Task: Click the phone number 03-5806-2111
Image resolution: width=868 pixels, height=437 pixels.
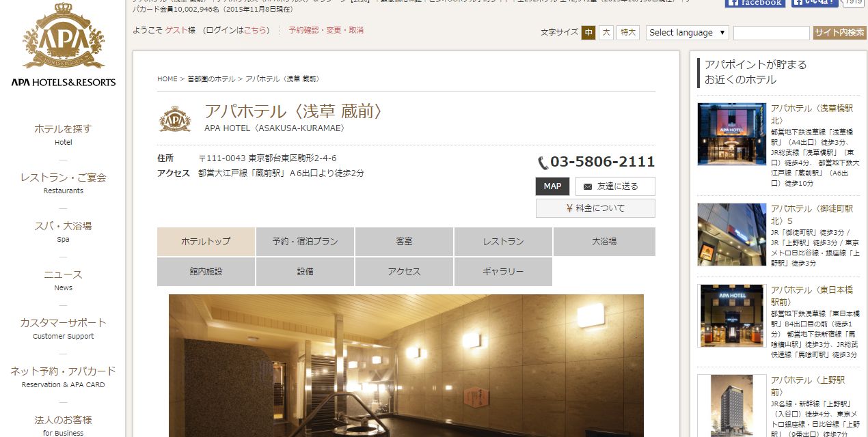Action: 602,162
